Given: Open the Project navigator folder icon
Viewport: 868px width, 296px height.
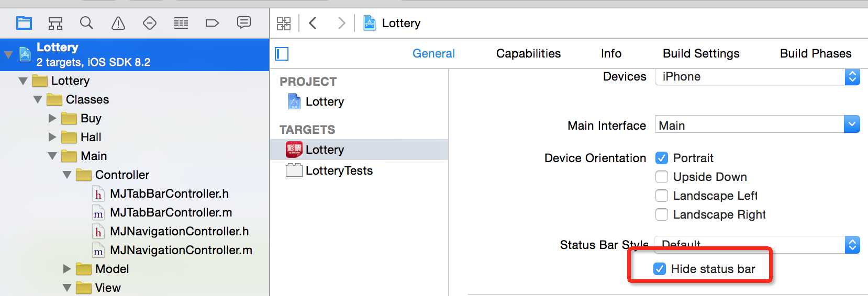Looking at the screenshot, I should click(24, 23).
